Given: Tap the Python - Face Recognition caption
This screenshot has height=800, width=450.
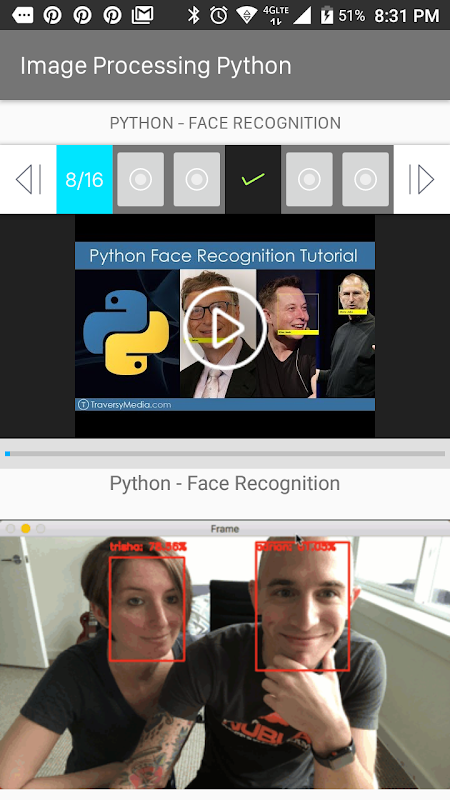Looking at the screenshot, I should pos(224,483).
